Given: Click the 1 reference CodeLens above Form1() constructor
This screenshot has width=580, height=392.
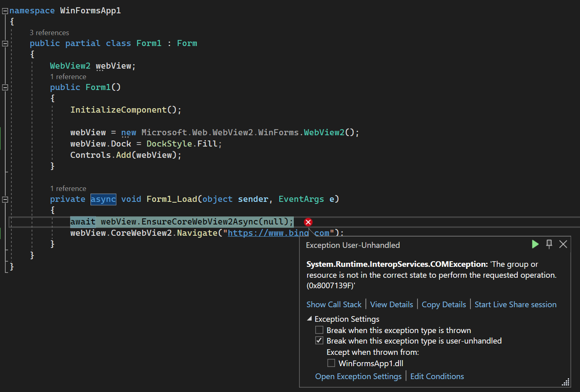Looking at the screenshot, I should [68, 77].
